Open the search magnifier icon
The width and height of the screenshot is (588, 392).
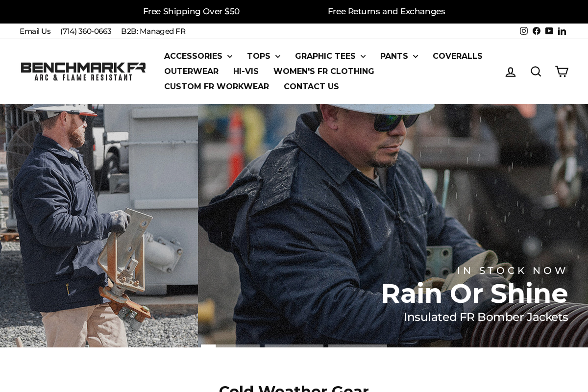(x=536, y=72)
